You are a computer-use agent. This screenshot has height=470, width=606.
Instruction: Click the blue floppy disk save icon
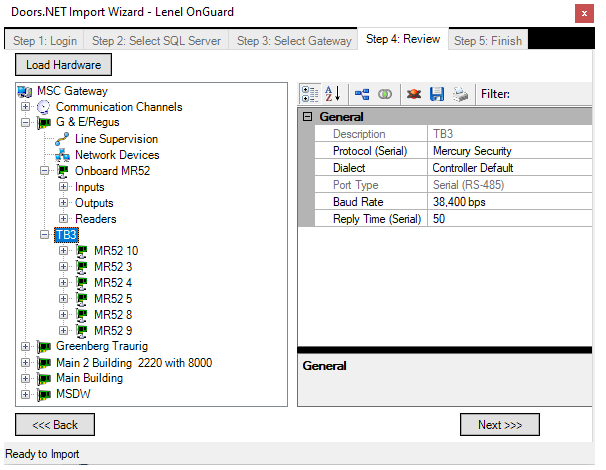pos(436,94)
